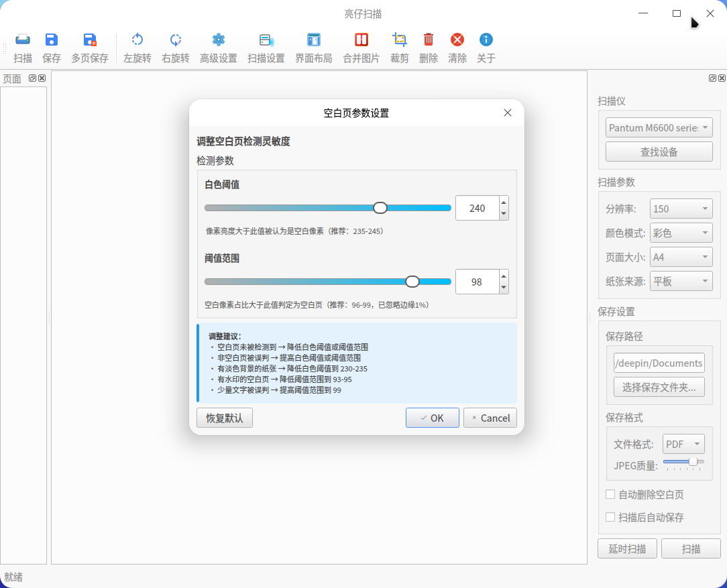The height and width of the screenshot is (588, 727).
Task: Close the 空白页参数设置 dialog
Action: coord(508,113)
